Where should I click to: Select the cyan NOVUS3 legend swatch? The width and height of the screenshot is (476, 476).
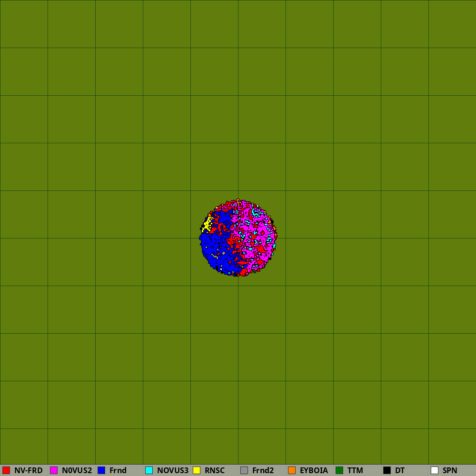pos(149,470)
